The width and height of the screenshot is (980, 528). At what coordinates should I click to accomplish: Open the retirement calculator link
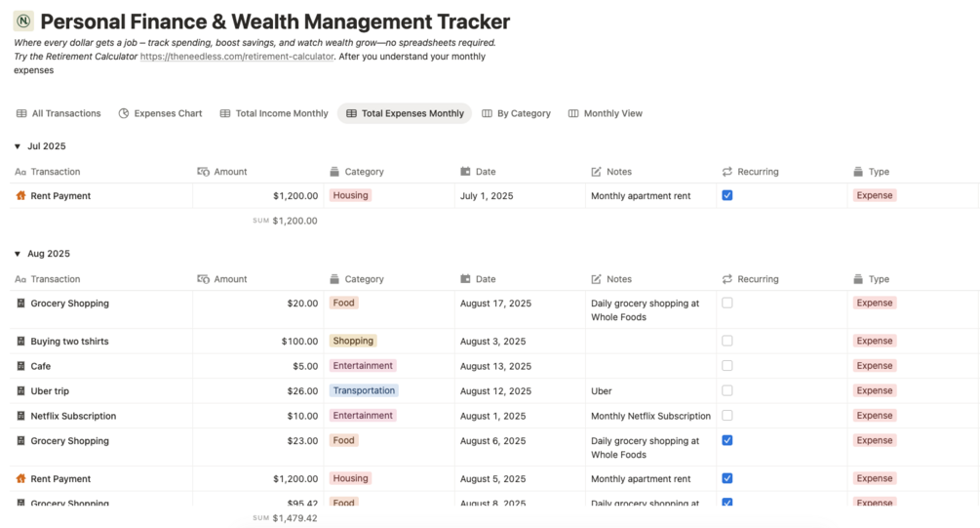tap(237, 57)
